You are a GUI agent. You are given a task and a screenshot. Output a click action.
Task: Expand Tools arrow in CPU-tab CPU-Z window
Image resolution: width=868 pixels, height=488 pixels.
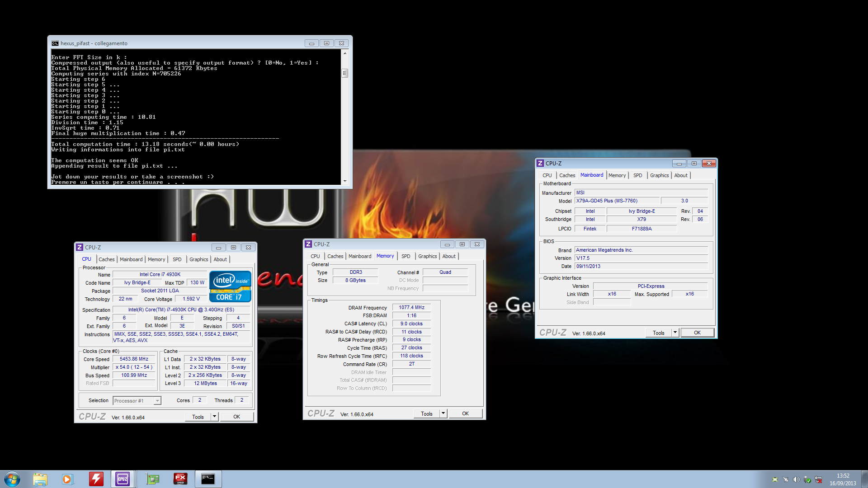[x=215, y=417]
